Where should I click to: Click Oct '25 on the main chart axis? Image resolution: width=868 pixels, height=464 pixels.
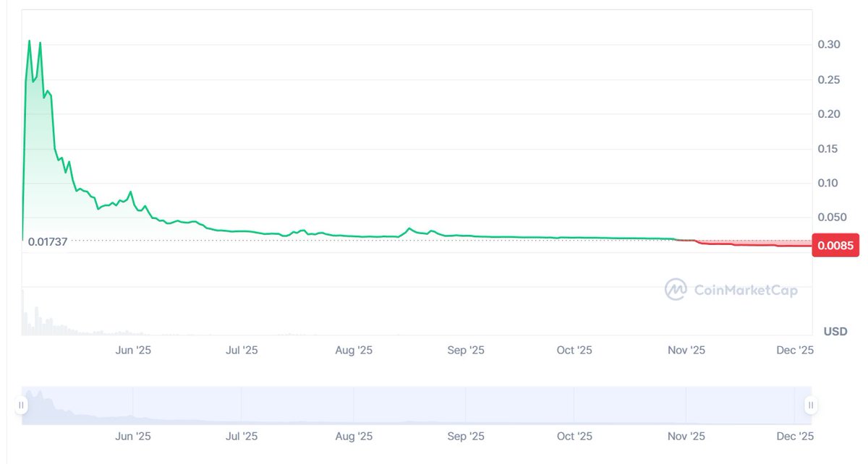[x=574, y=350]
